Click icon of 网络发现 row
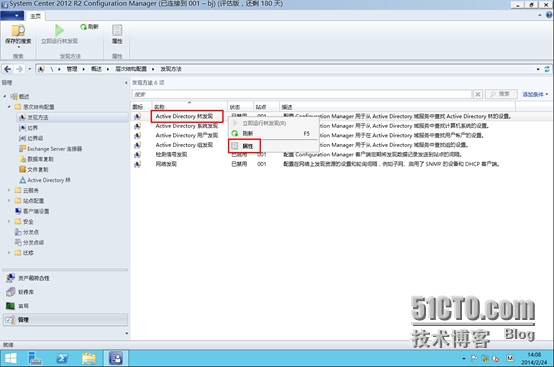Screen dimensions: 554x367 (138, 164)
